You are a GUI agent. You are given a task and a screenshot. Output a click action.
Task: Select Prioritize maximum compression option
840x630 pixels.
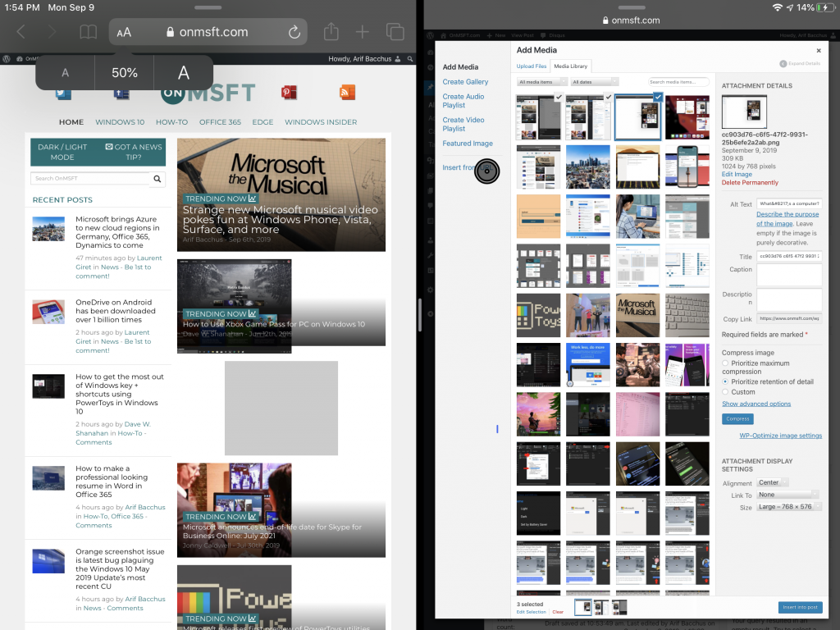click(725, 363)
